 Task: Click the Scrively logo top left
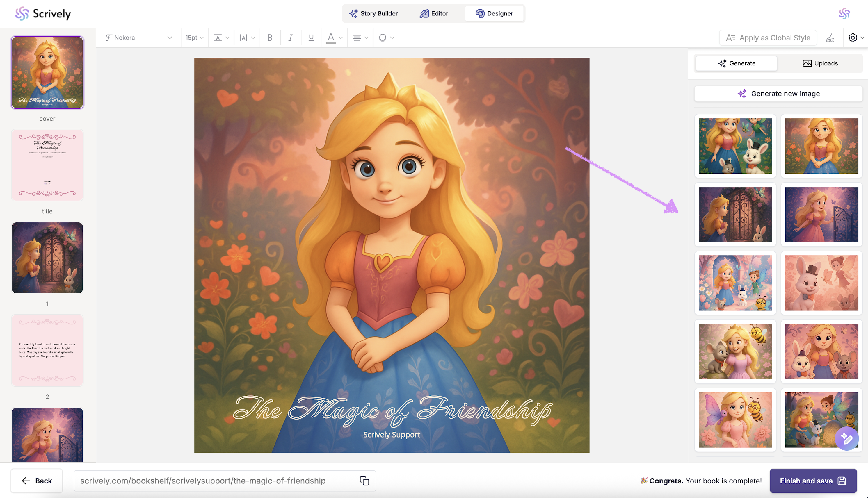click(x=43, y=14)
